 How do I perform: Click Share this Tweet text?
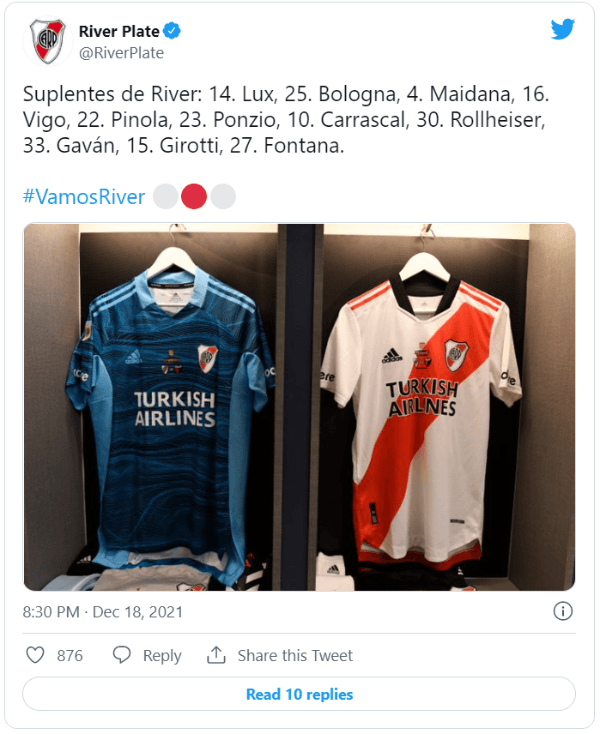(x=295, y=655)
